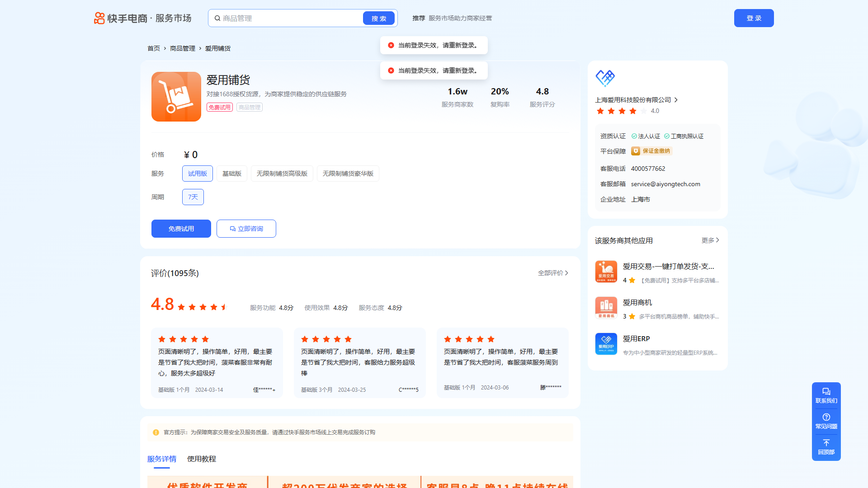Click the 4.8 服务评分 statistic

[x=542, y=97]
